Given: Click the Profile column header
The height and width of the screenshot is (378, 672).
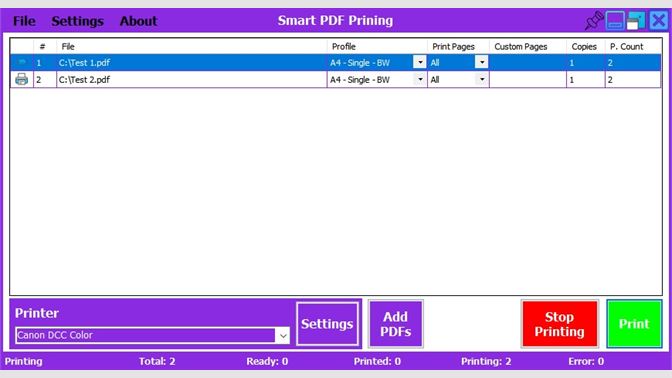Looking at the screenshot, I should click(377, 46).
